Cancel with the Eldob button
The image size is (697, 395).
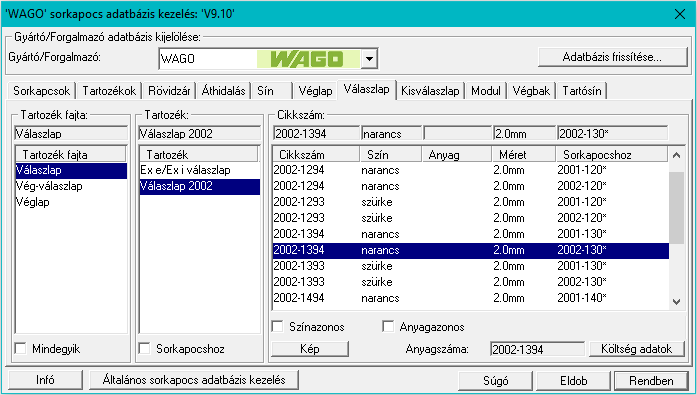click(x=573, y=381)
